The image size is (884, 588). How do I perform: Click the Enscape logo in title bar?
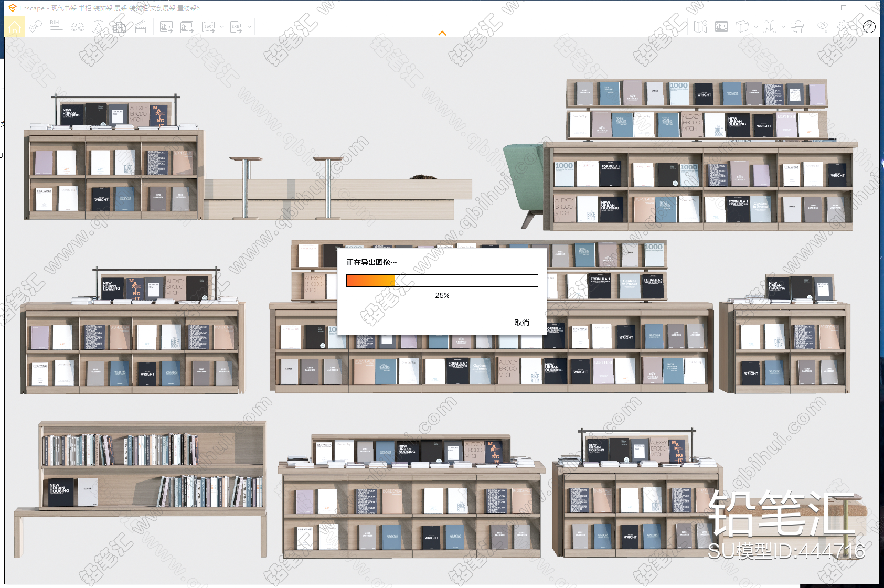tap(13, 8)
